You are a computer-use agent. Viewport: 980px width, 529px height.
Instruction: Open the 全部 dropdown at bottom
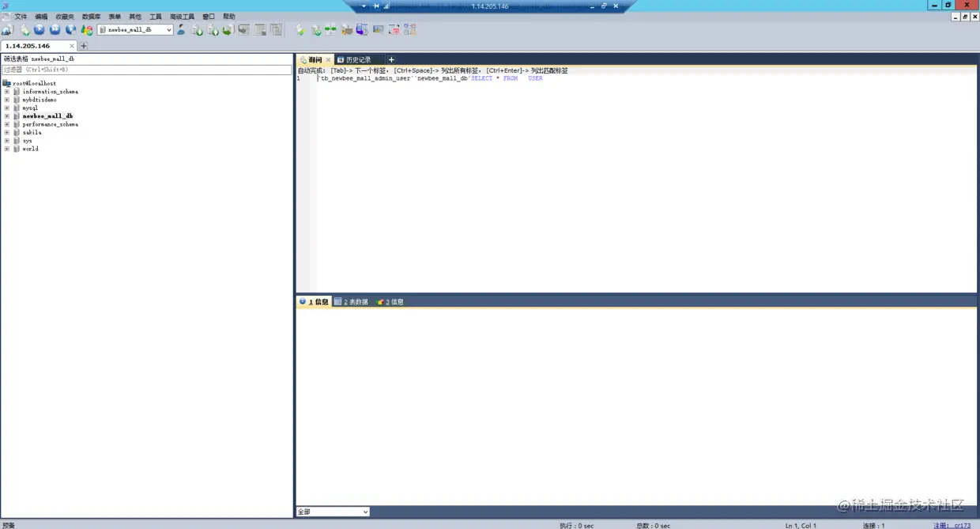(333, 512)
